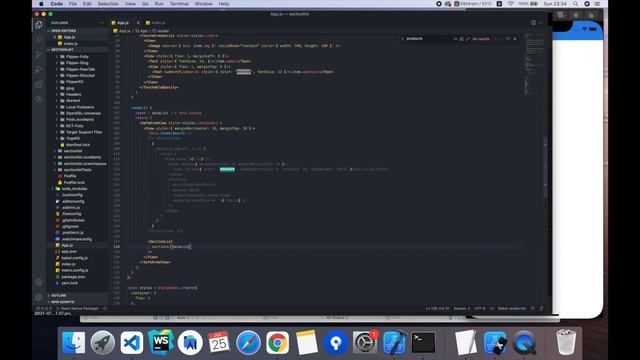Switch to the index.js tab

156,23
